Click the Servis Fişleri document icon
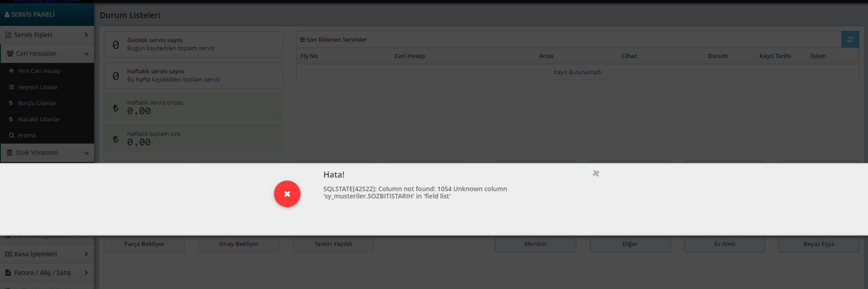 pyautogui.click(x=8, y=35)
